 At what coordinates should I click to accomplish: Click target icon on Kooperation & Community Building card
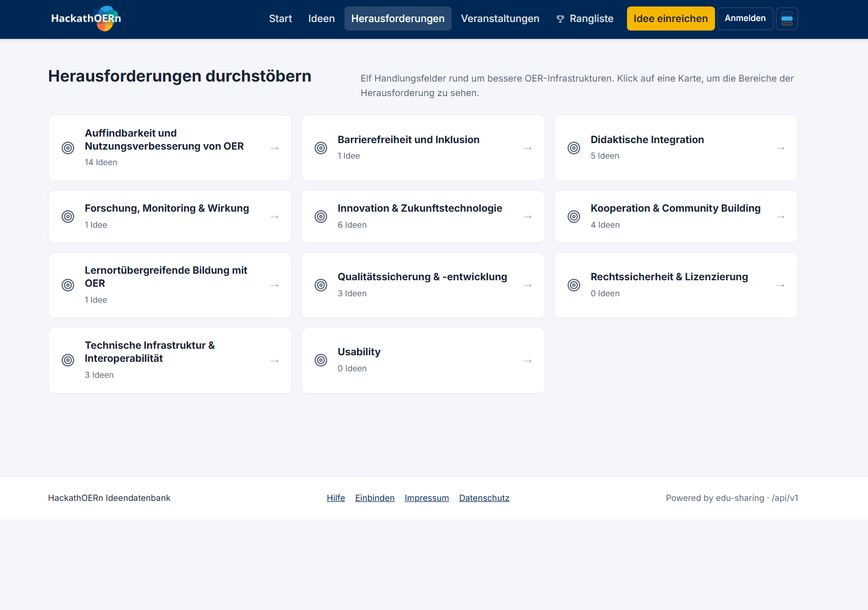tap(574, 217)
